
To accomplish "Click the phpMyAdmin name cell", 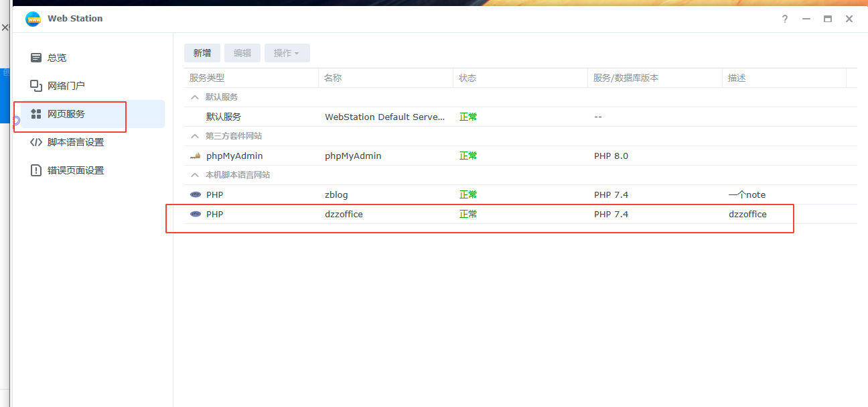I will 353,156.
